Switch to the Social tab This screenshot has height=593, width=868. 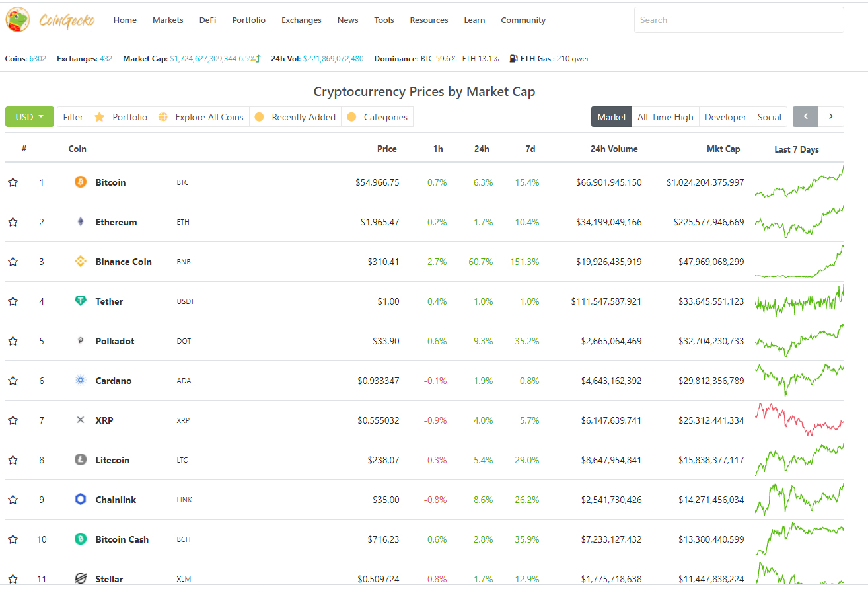[x=770, y=117]
